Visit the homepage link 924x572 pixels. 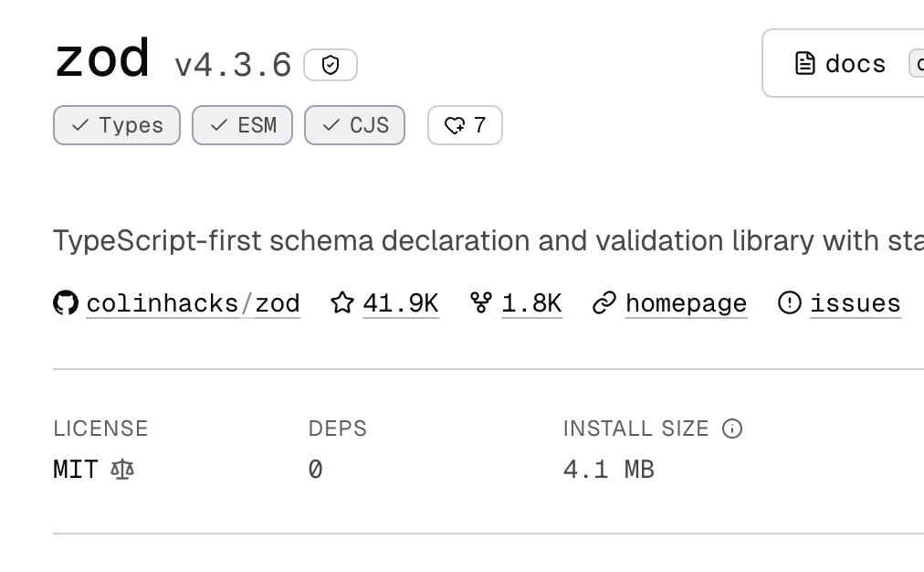click(686, 303)
